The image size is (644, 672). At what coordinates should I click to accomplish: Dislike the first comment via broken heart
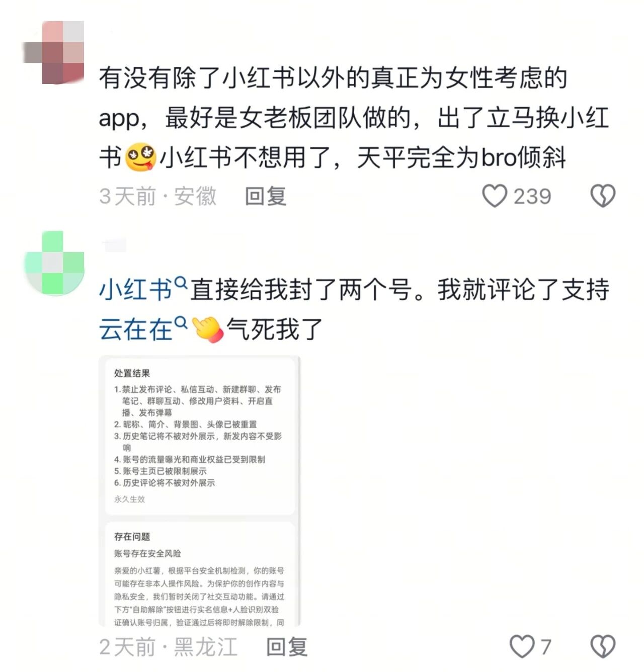click(602, 196)
